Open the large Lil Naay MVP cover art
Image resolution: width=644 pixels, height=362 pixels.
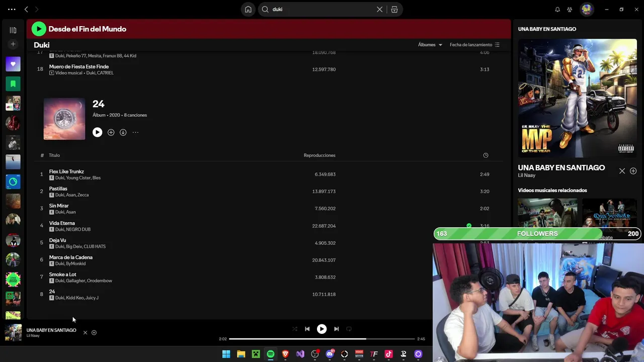pos(578,98)
